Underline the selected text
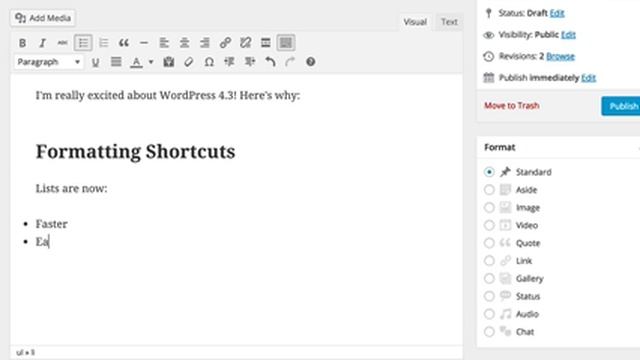The height and width of the screenshot is (360, 640). pos(96,62)
